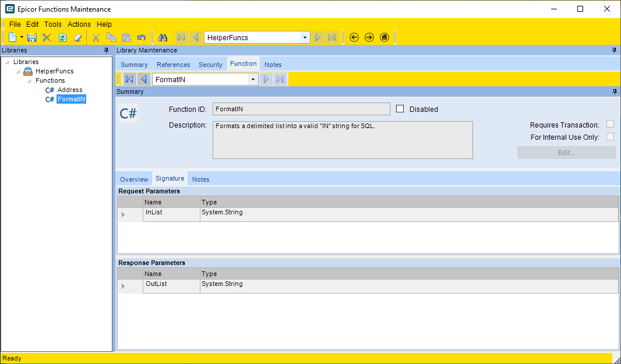Select the InList parameter name cell
Screen dimensions: 621x364
pyautogui.click(x=171, y=214)
